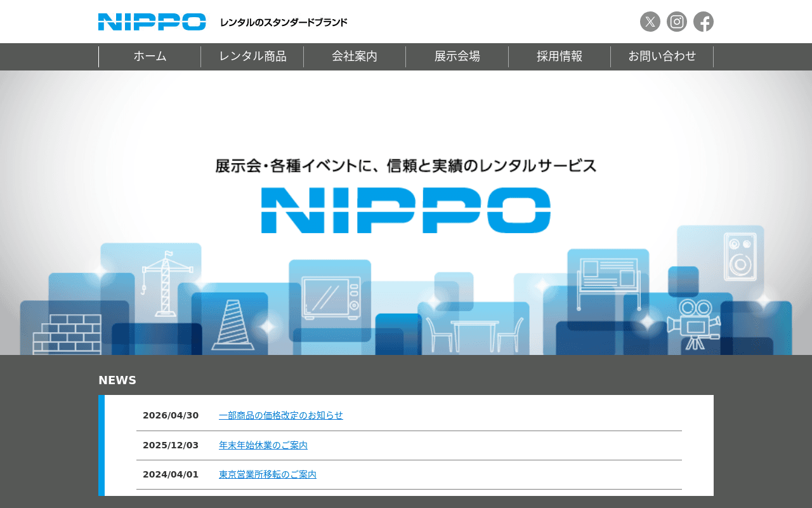Open お問い合わせ menu item
The image size is (812, 508).
[662, 57]
